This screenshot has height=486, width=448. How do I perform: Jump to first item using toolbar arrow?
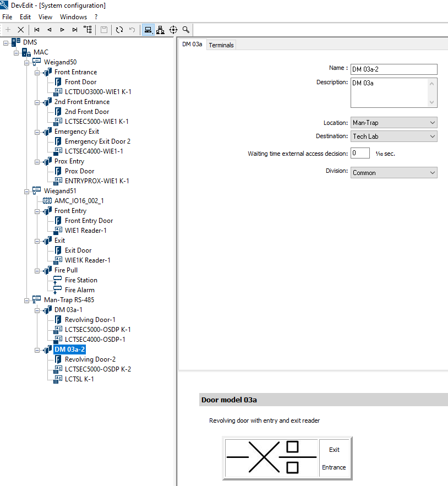37,30
